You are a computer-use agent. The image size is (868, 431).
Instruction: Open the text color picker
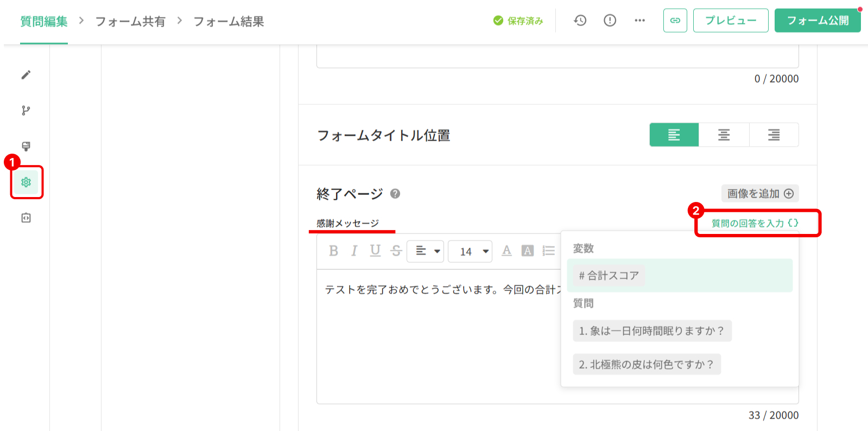(506, 251)
